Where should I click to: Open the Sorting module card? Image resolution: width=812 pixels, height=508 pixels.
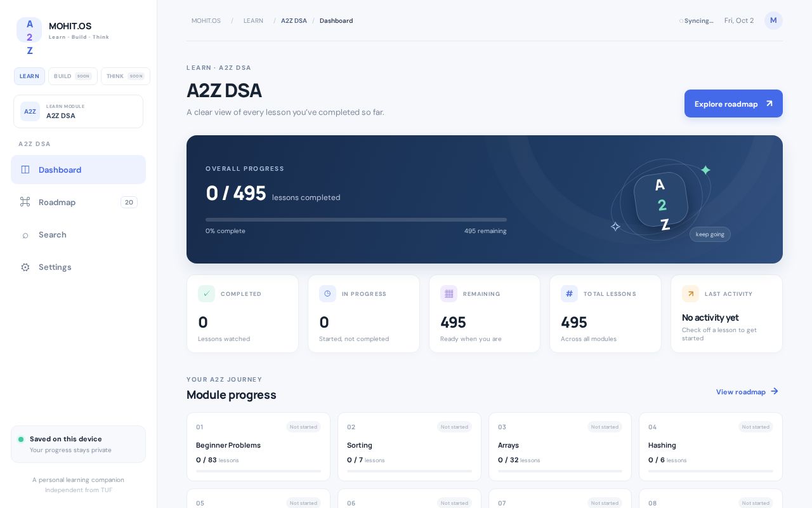pos(409,447)
